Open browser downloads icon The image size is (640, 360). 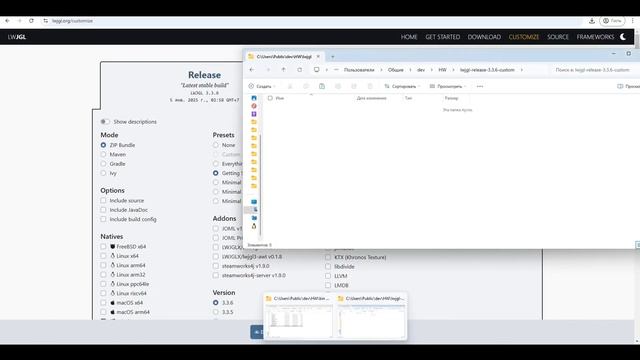[592, 20]
